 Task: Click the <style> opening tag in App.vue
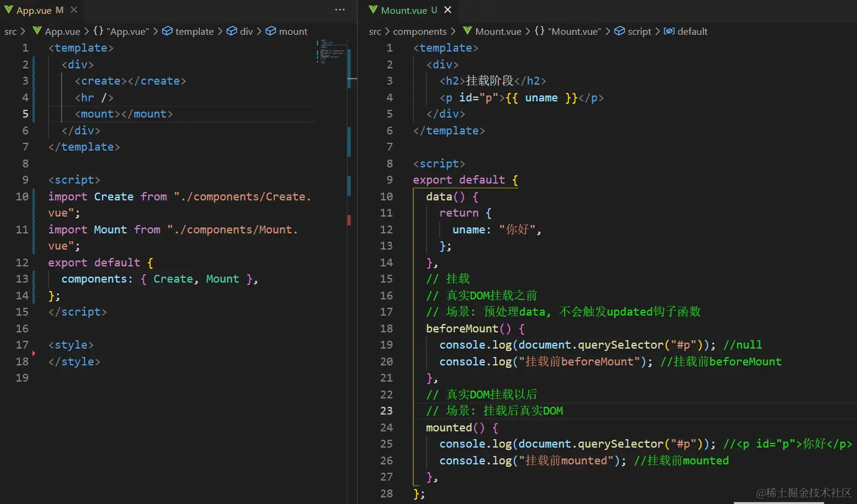(x=71, y=345)
